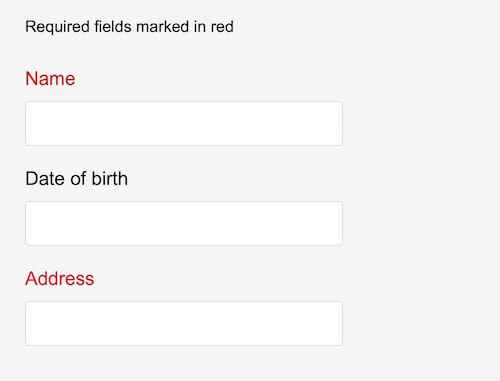Click into the Name input field

(x=184, y=124)
